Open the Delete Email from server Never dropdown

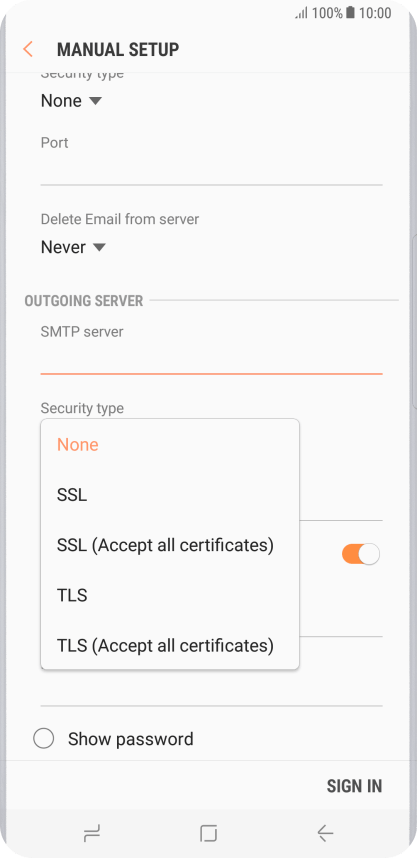(x=73, y=247)
